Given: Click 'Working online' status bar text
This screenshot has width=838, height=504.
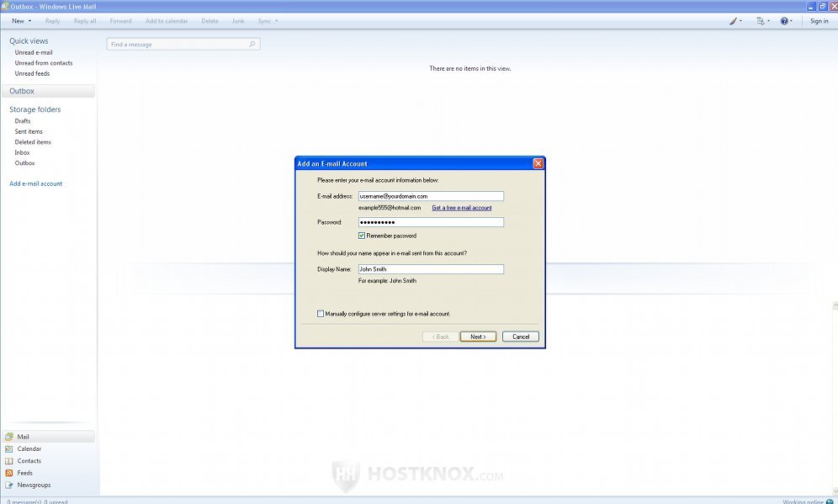Looking at the screenshot, I should (804, 501).
